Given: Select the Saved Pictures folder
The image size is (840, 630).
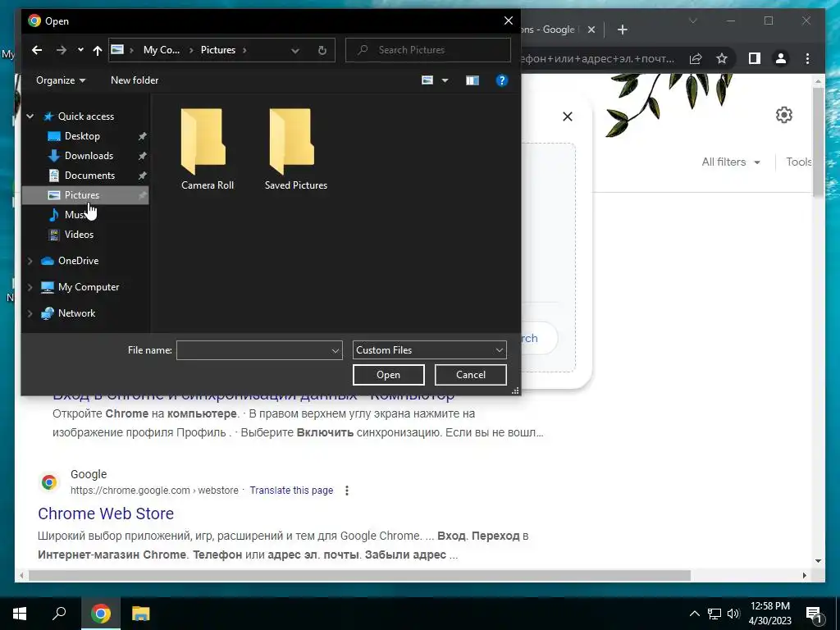Looking at the screenshot, I should [295, 149].
